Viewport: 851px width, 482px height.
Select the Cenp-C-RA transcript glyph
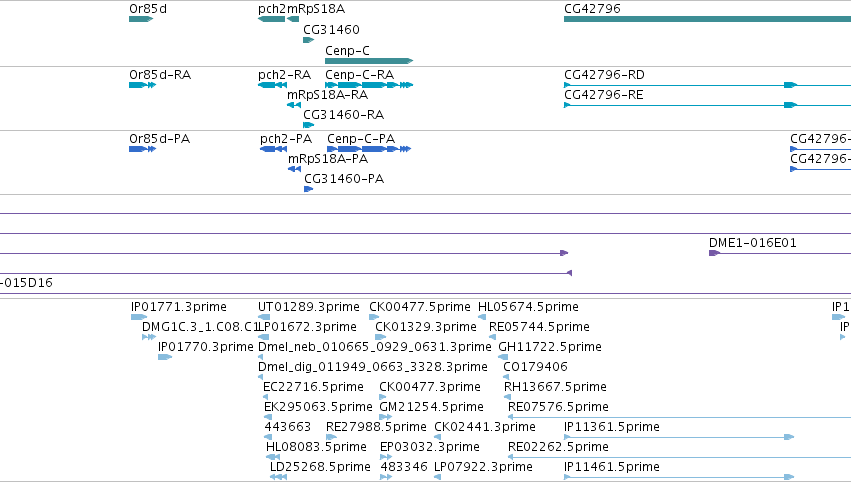coord(369,85)
